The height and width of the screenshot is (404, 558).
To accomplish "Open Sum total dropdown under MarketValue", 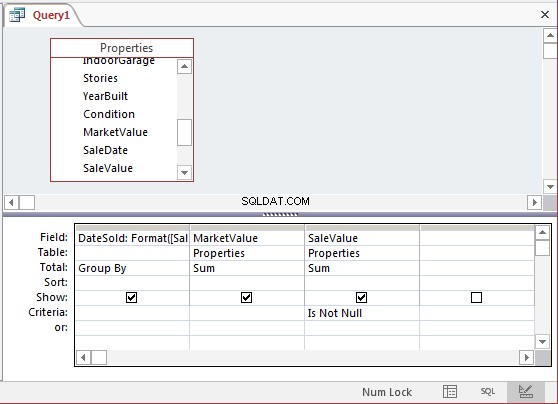I will click(x=247, y=268).
